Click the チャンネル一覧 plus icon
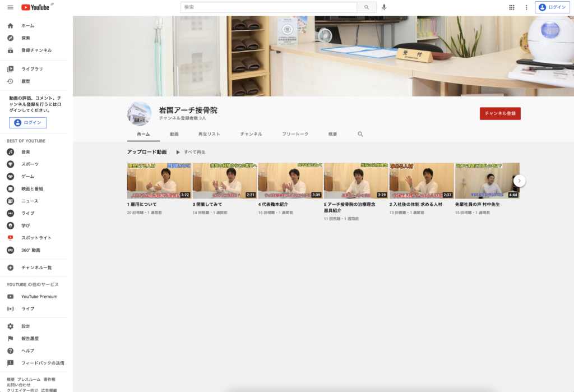 10,268
